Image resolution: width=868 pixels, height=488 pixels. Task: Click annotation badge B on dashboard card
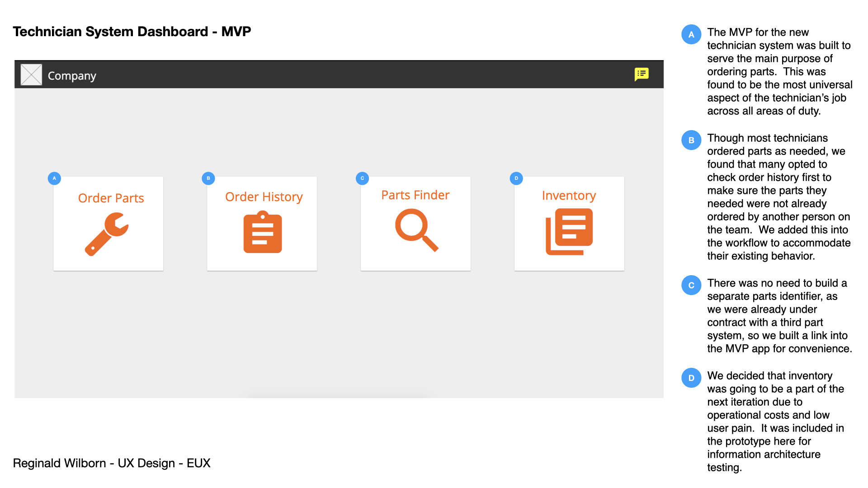[x=208, y=178]
